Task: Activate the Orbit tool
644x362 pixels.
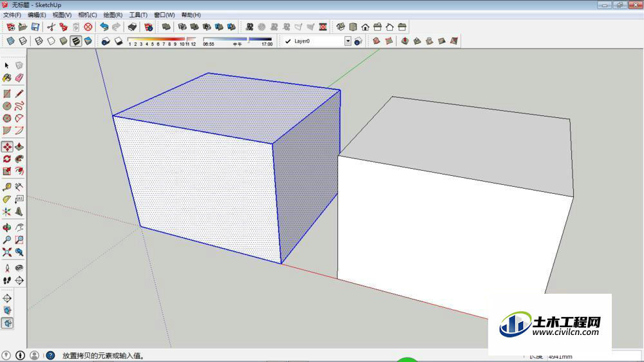Action: click(x=7, y=227)
